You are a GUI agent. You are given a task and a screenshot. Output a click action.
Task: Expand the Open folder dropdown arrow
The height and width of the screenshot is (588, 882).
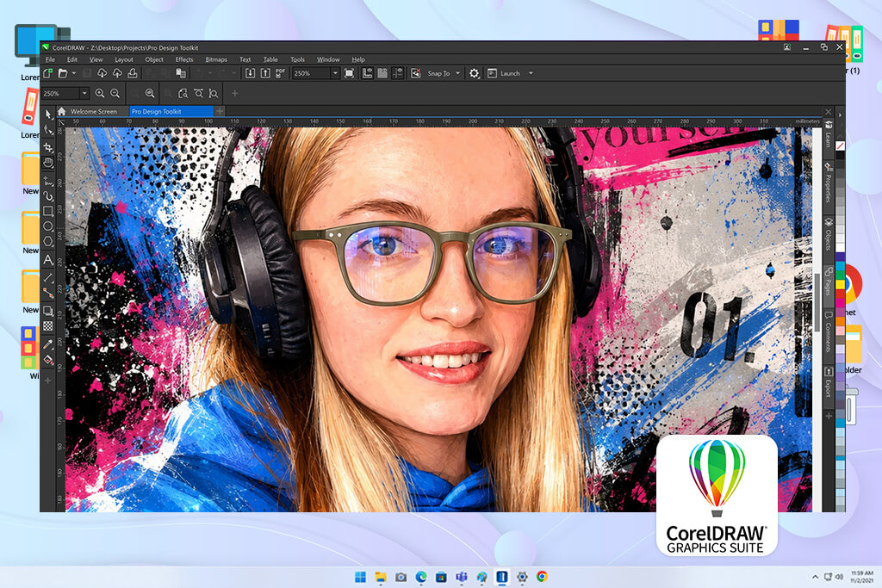[x=74, y=73]
